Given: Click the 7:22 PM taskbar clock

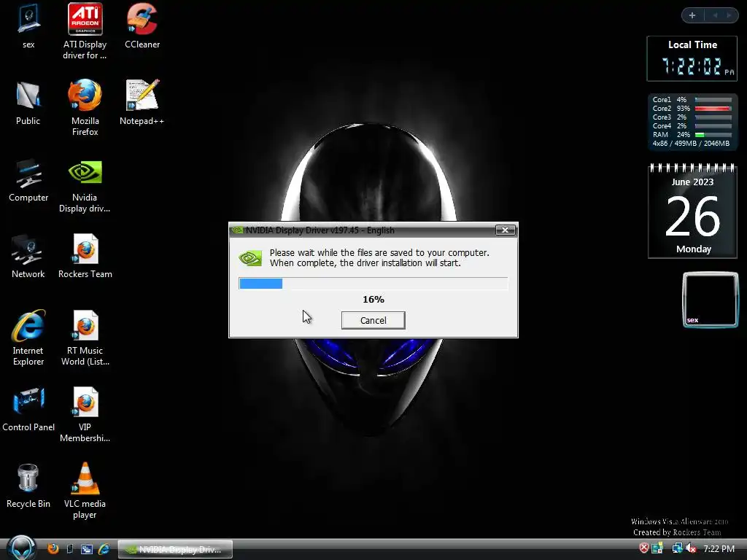Looking at the screenshot, I should click(x=719, y=548).
